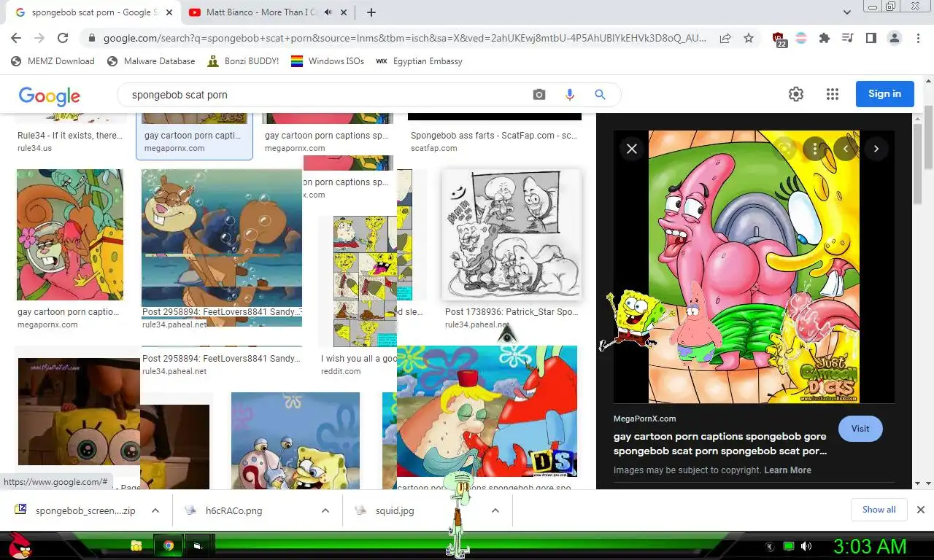This screenshot has width=934, height=560.
Task: Open the file explorer taskbar icon
Action: (136, 545)
